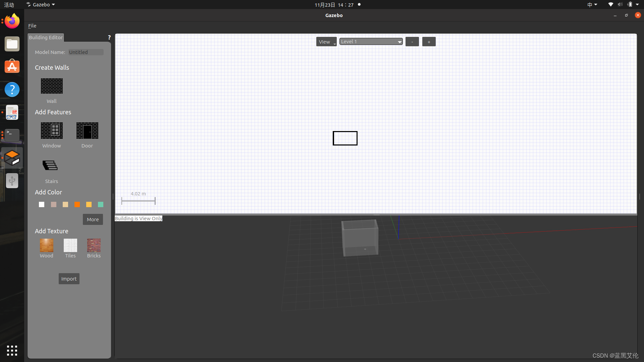Viewport: 644px width, 362px height.
Task: Open the File menu
Action: point(32,26)
